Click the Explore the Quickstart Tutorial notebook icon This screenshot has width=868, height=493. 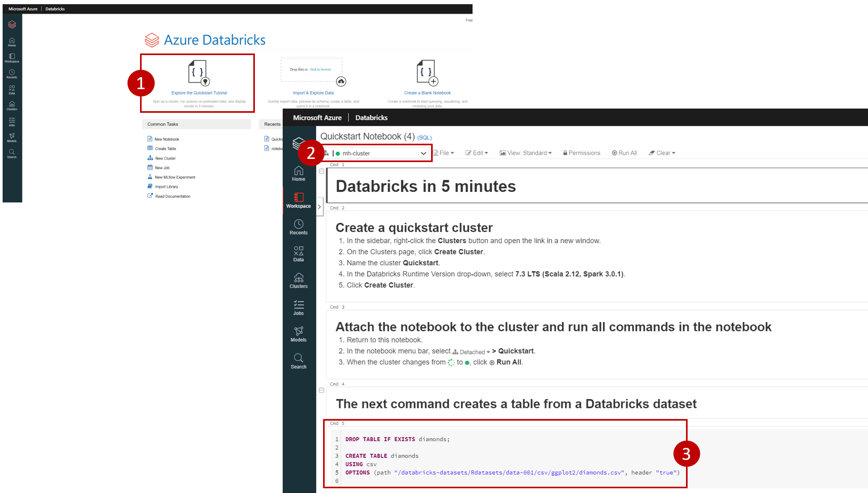(199, 72)
